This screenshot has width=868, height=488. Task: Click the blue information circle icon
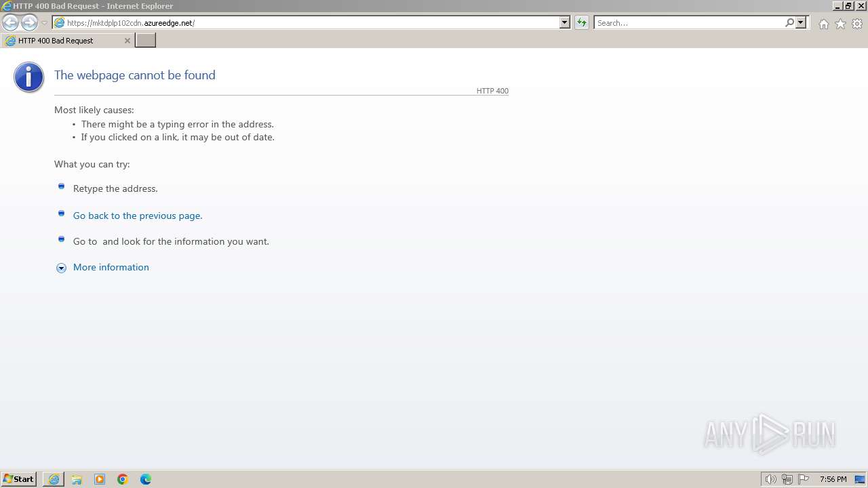[x=28, y=77]
